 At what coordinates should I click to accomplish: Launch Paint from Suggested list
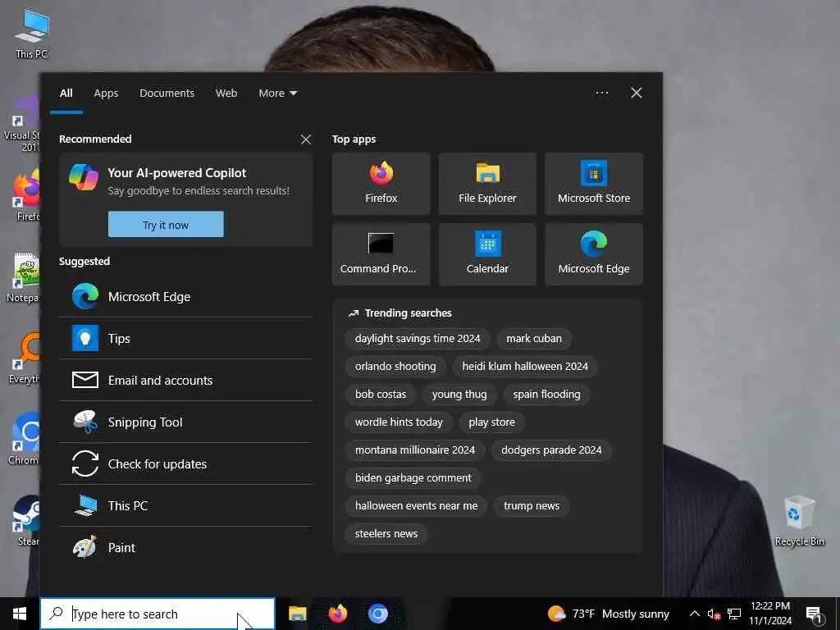186,547
